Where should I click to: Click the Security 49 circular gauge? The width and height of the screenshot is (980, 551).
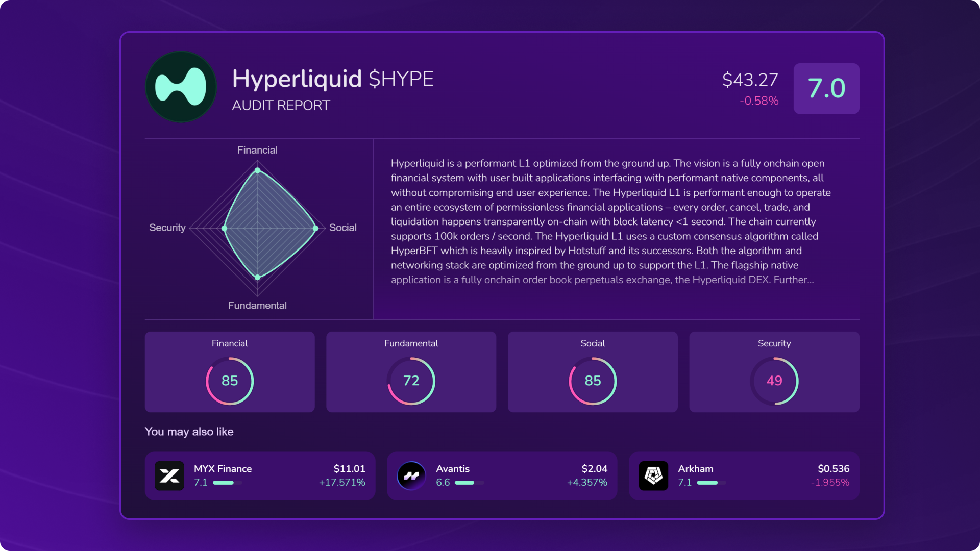click(774, 381)
